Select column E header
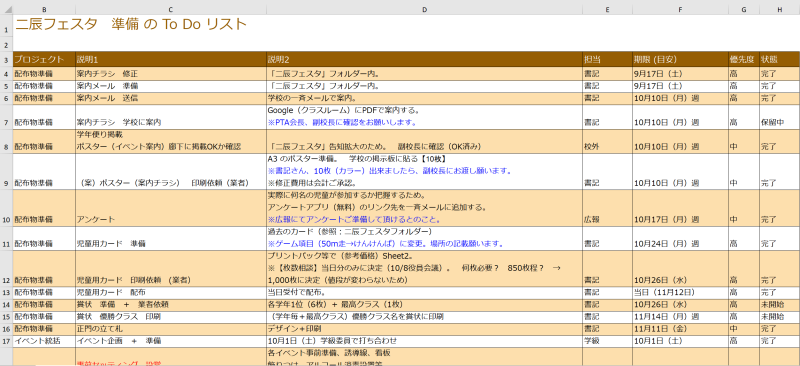The height and width of the screenshot is (366, 800). (x=607, y=10)
